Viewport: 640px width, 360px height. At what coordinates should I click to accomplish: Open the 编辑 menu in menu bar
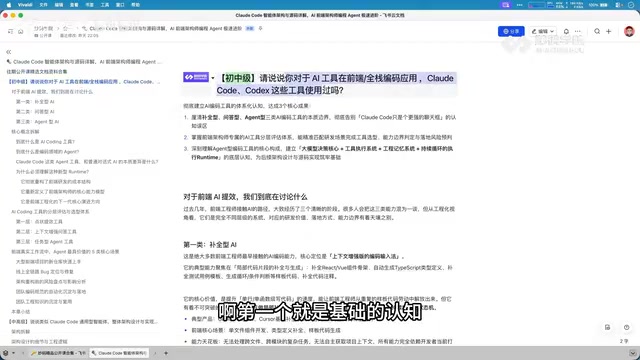[x=59, y=5]
